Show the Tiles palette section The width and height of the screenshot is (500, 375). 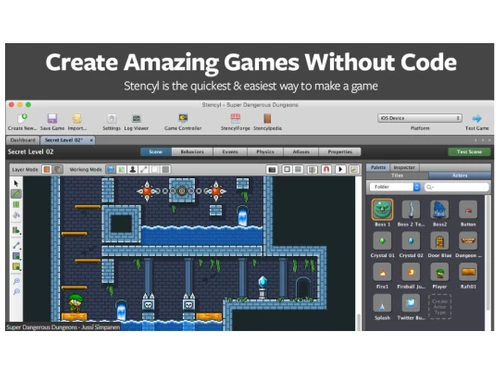coord(397,175)
